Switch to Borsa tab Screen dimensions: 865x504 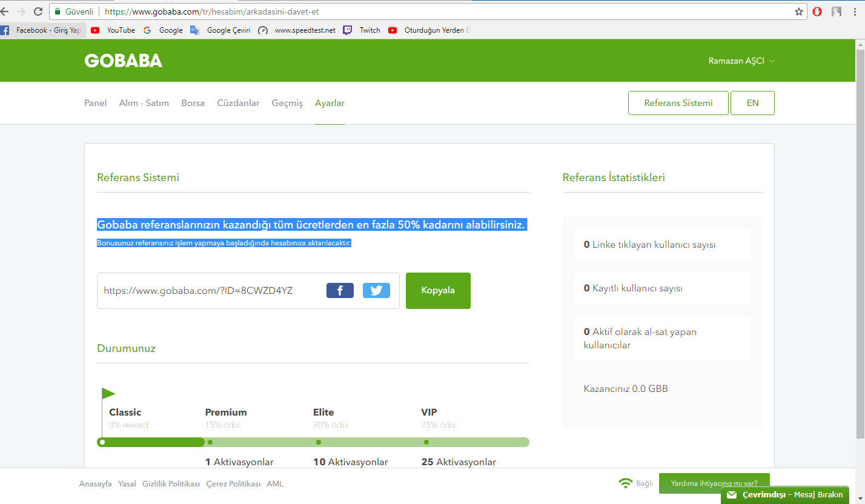pos(193,103)
